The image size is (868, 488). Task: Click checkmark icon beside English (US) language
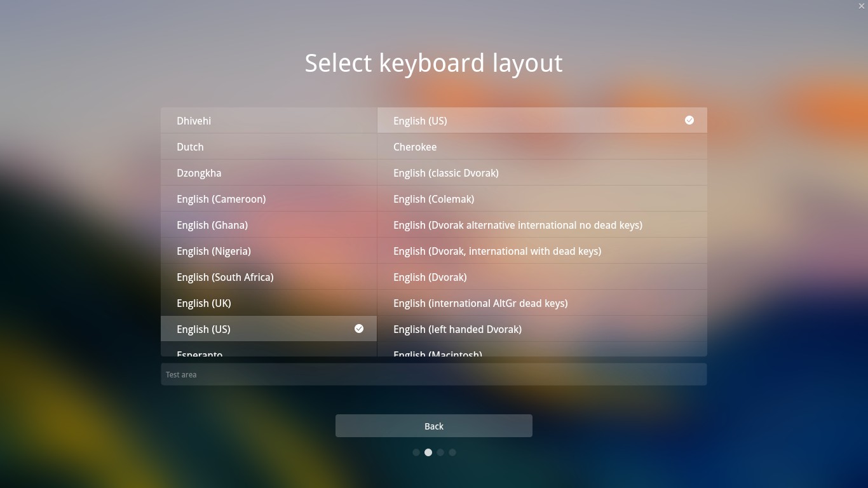click(x=359, y=329)
